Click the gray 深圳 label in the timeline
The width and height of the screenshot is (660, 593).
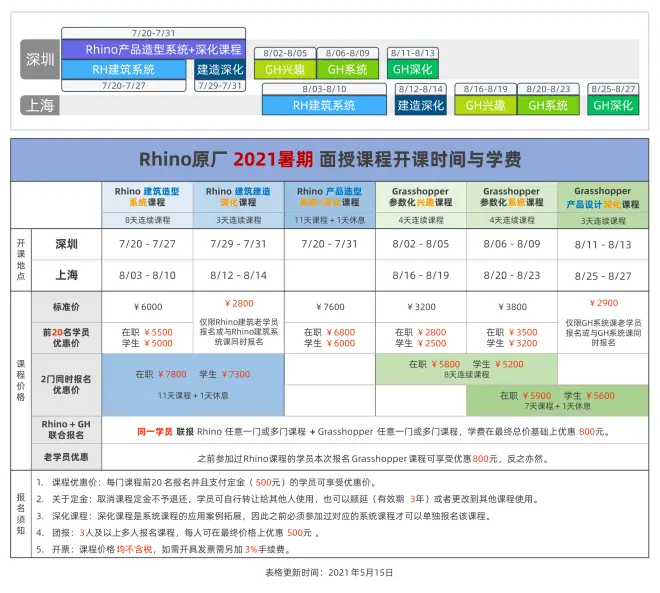[x=40, y=59]
